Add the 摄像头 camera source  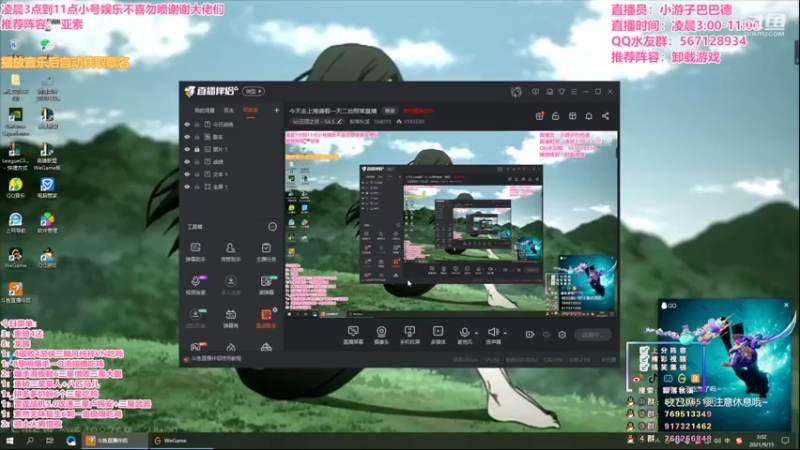click(x=381, y=335)
